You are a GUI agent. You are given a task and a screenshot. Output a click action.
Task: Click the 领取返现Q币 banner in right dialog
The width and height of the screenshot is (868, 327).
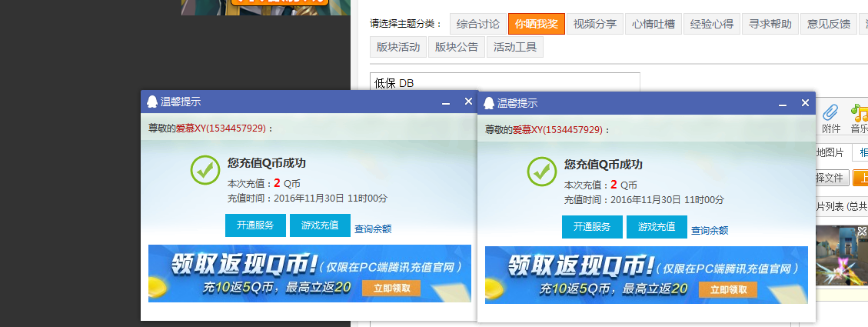click(x=646, y=275)
